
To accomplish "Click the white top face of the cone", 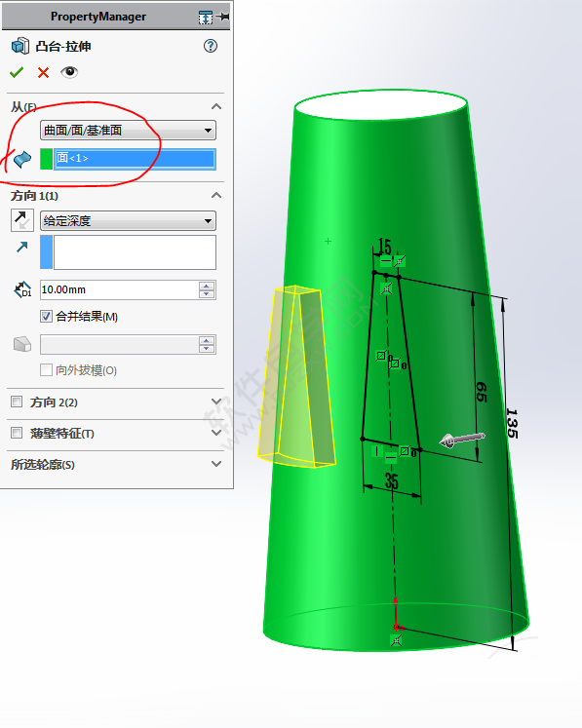I will [x=381, y=106].
